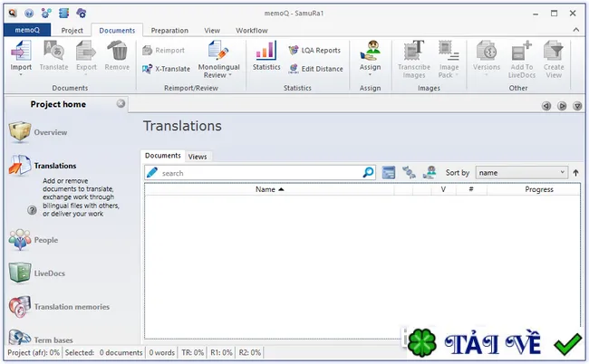Click the 'Project (afr): 0%' status entry
The height and width of the screenshot is (364, 589).
[34, 353]
